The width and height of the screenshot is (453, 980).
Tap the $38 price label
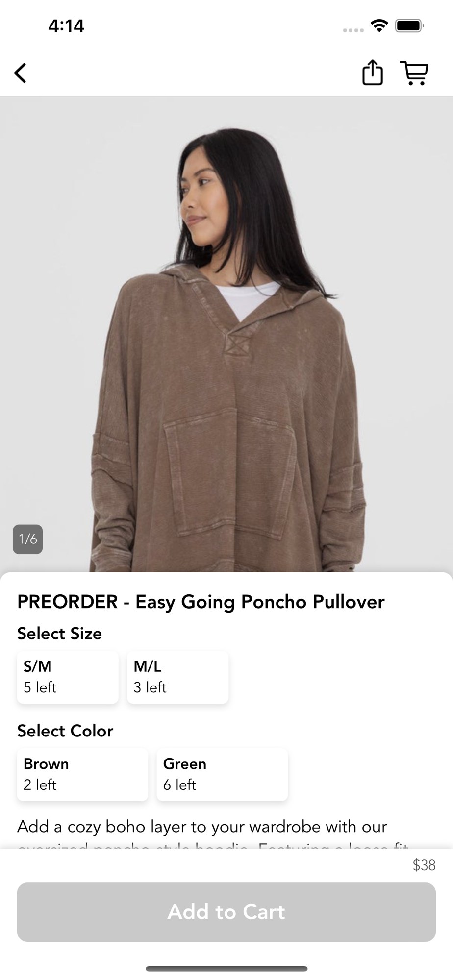tap(424, 865)
